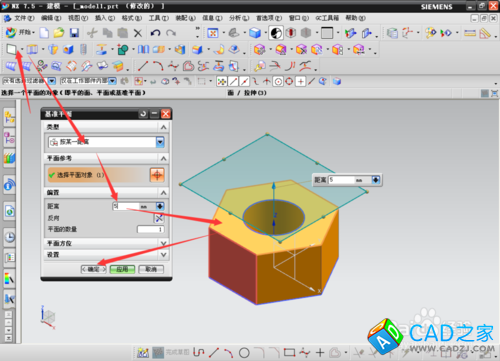The image size is (500, 361).
Task: Select the circle sketch tool at bottom
Action: 244,352
